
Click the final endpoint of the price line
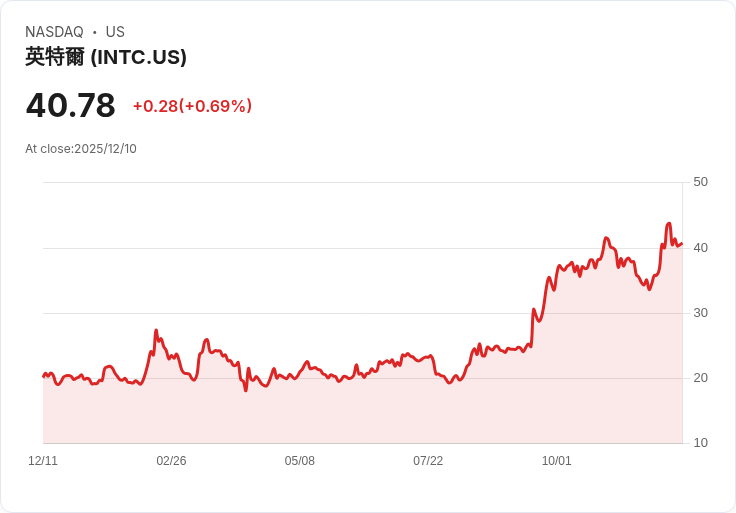[681, 243]
